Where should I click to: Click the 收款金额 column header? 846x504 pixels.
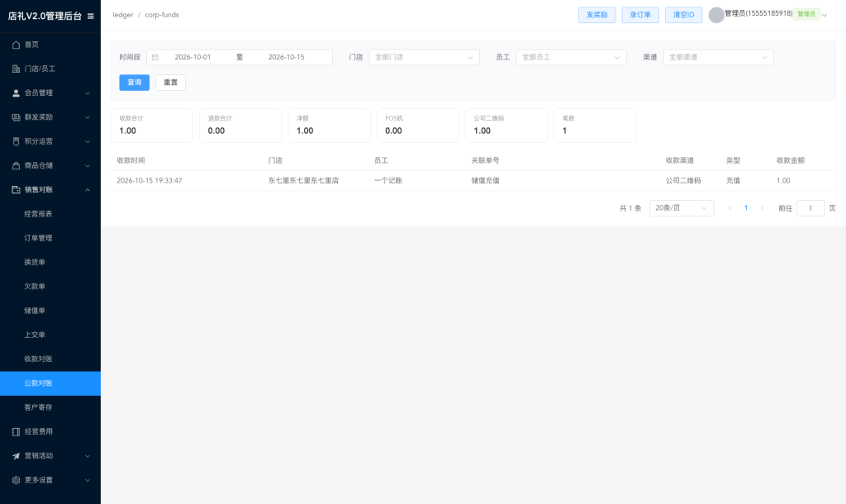pyautogui.click(x=791, y=161)
